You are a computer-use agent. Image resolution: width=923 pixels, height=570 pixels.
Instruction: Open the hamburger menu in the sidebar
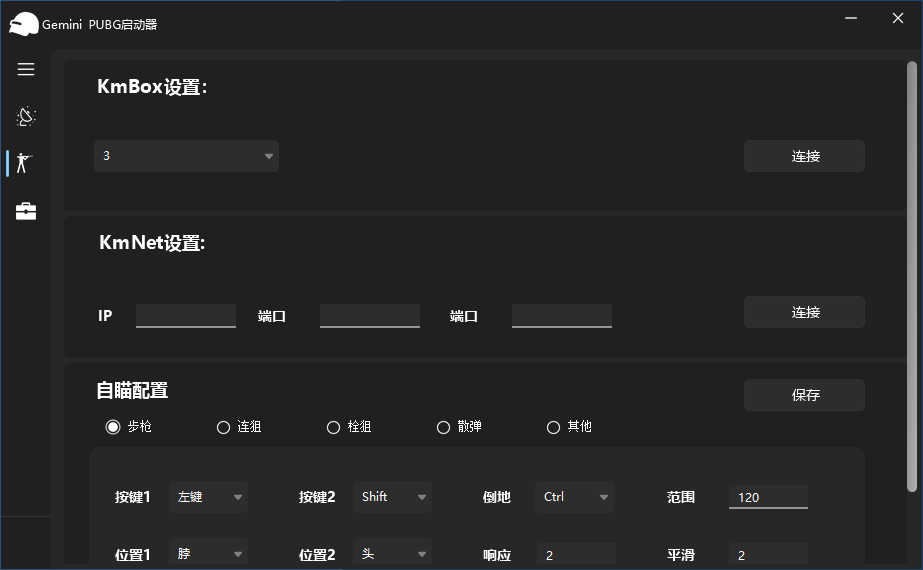pos(26,69)
